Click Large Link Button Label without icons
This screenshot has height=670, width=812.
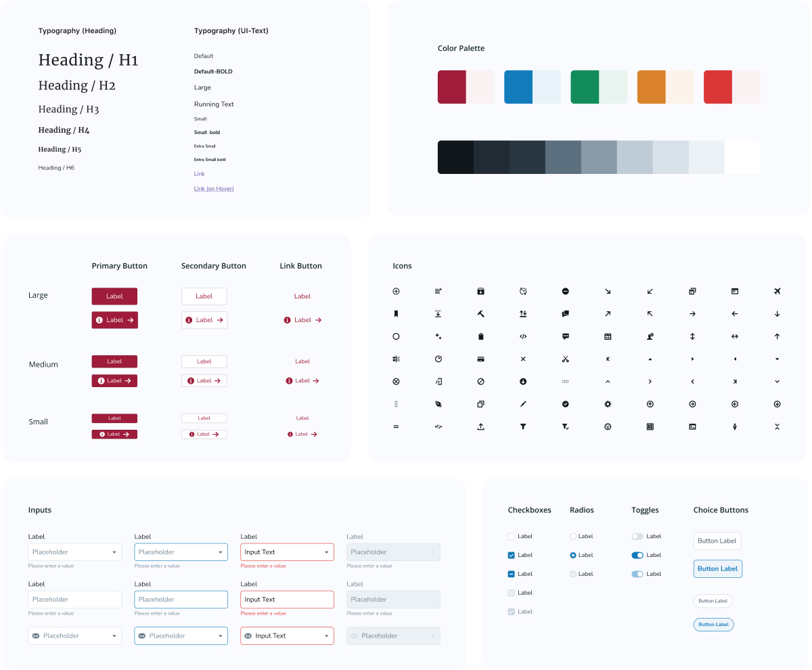click(302, 296)
